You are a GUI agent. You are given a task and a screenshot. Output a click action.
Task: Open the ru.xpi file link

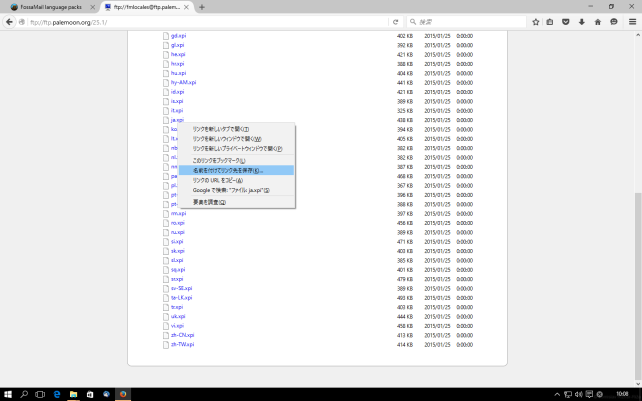click(178, 232)
